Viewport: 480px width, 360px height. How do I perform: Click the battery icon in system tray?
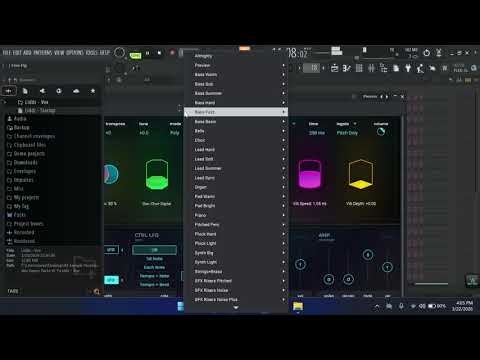coord(432,306)
